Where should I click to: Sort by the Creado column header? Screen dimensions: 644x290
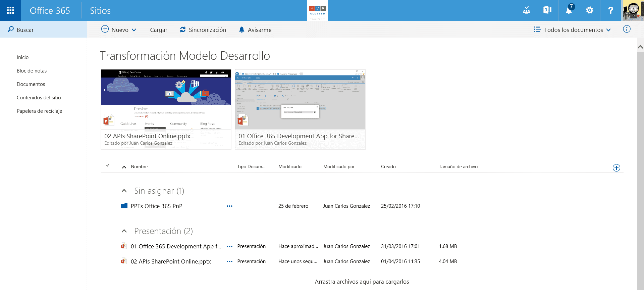388,166
